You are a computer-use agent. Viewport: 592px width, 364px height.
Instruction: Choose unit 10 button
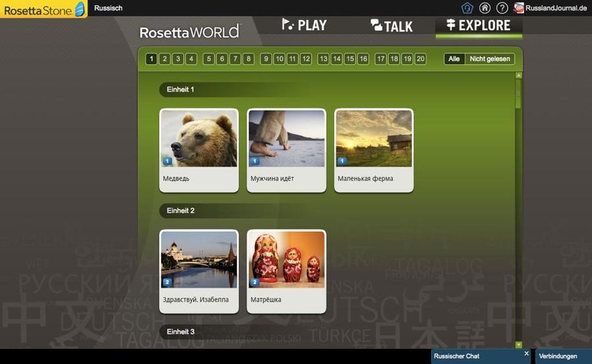pos(279,59)
